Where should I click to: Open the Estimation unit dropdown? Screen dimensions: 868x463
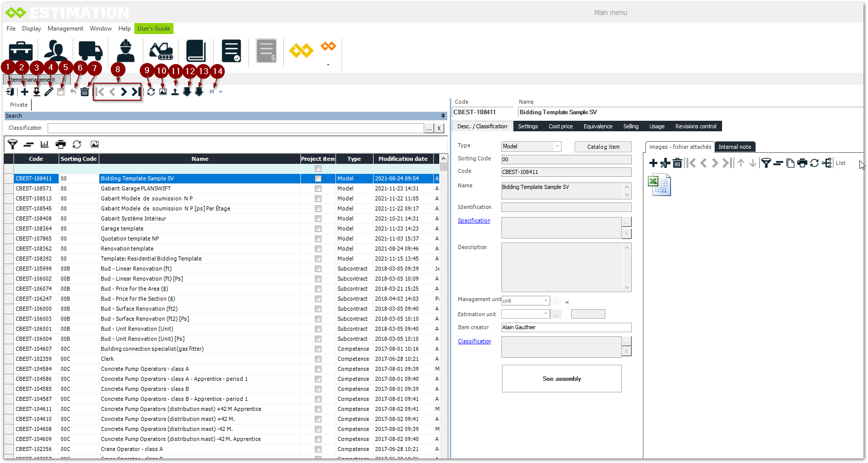tap(546, 314)
